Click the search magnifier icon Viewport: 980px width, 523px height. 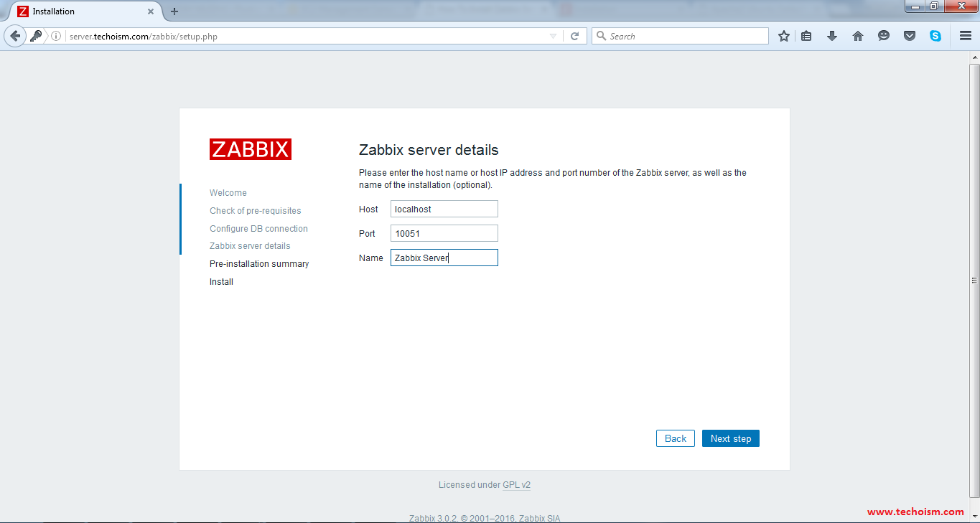pos(601,36)
